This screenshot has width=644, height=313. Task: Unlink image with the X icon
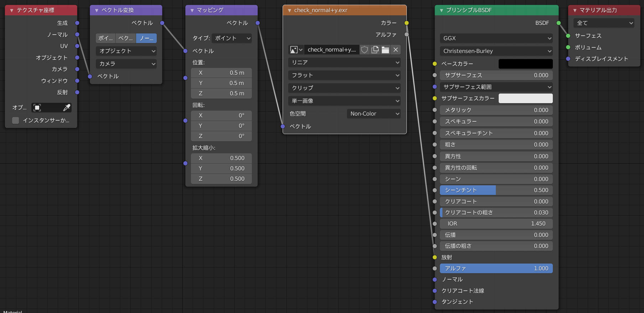point(396,50)
